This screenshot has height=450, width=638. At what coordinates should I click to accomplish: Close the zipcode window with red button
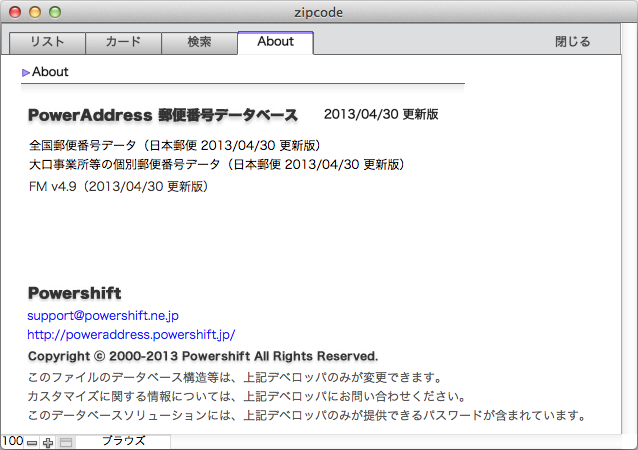click(15, 13)
